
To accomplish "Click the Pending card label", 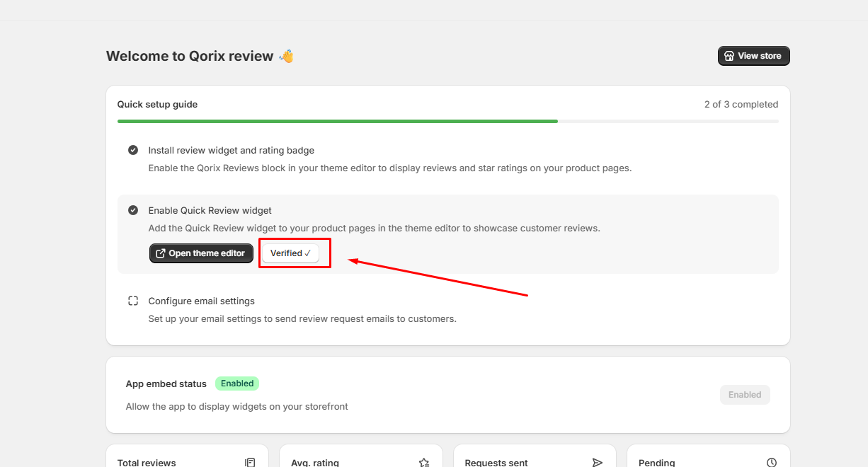I will click(656, 463).
